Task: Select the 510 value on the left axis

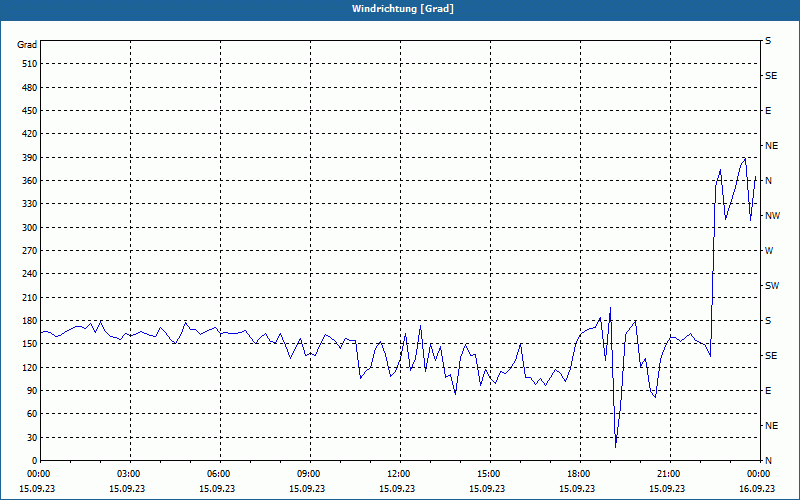Action: (30, 64)
